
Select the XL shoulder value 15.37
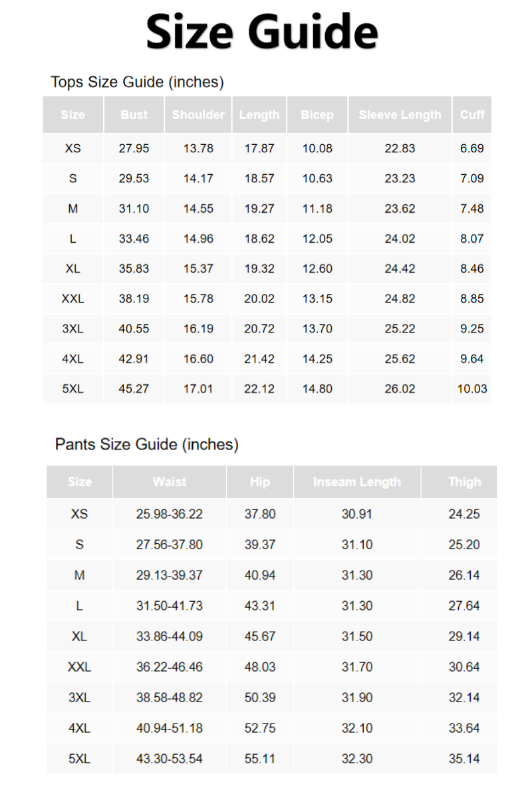(x=198, y=269)
